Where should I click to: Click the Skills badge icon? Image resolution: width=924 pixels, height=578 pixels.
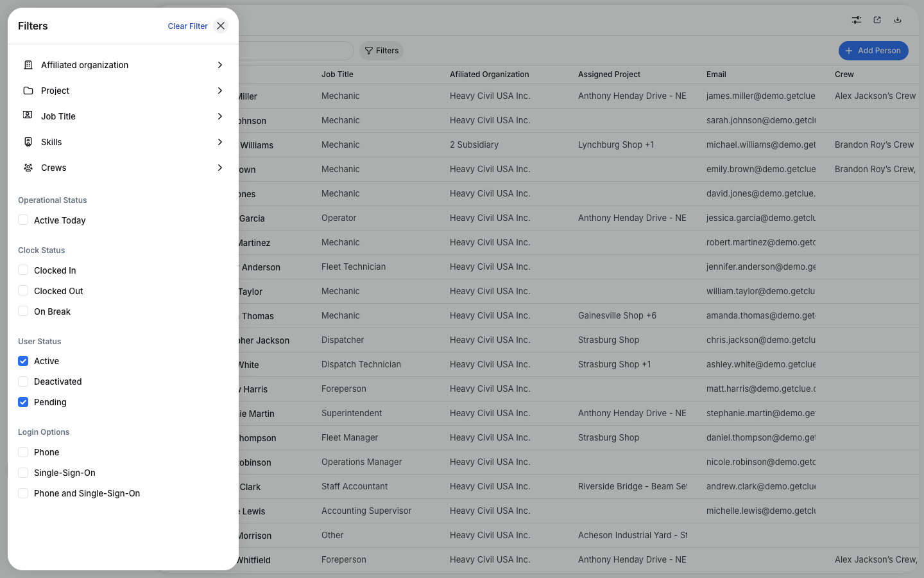point(28,142)
